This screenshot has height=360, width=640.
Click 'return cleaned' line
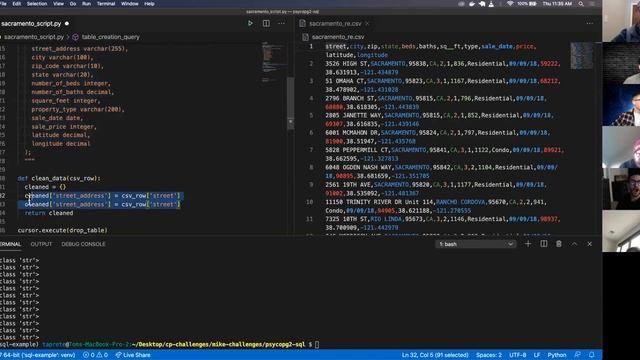49,213
